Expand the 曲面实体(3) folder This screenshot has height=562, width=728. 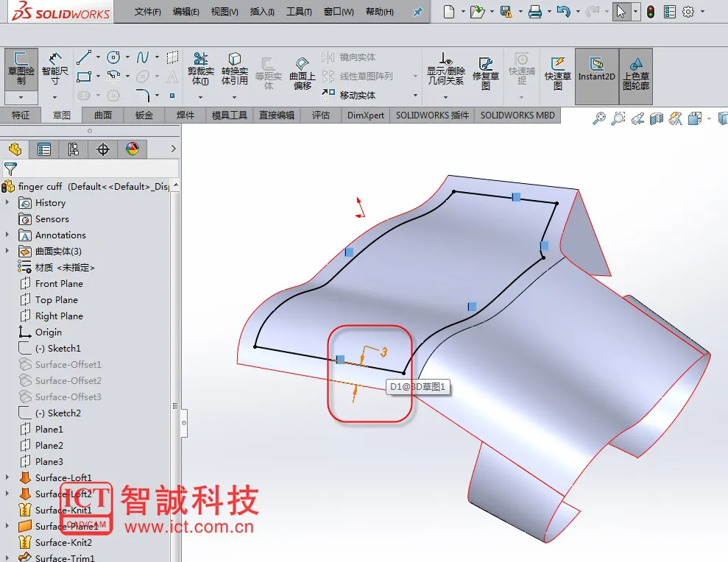pyautogui.click(x=7, y=251)
